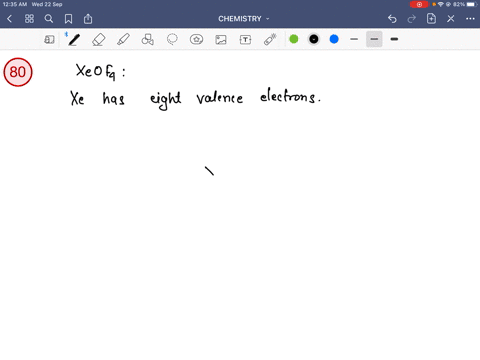Open search with the magnifier icon
Image resolution: width=480 pixels, height=360 pixels.
49,19
